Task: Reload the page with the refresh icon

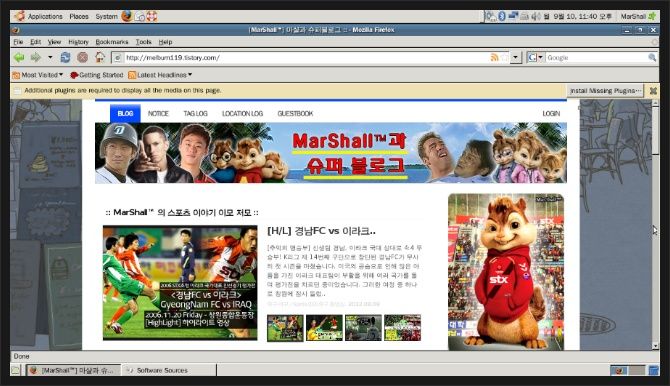Action: (x=65, y=57)
